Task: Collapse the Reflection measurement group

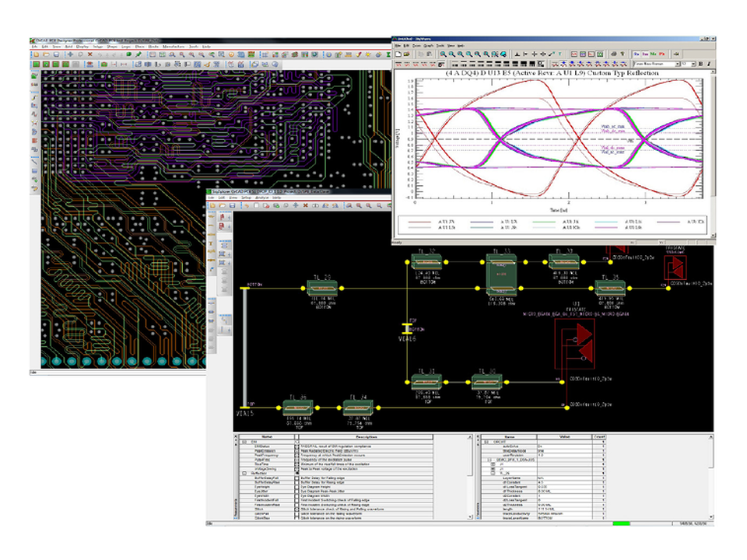Action: (244, 474)
